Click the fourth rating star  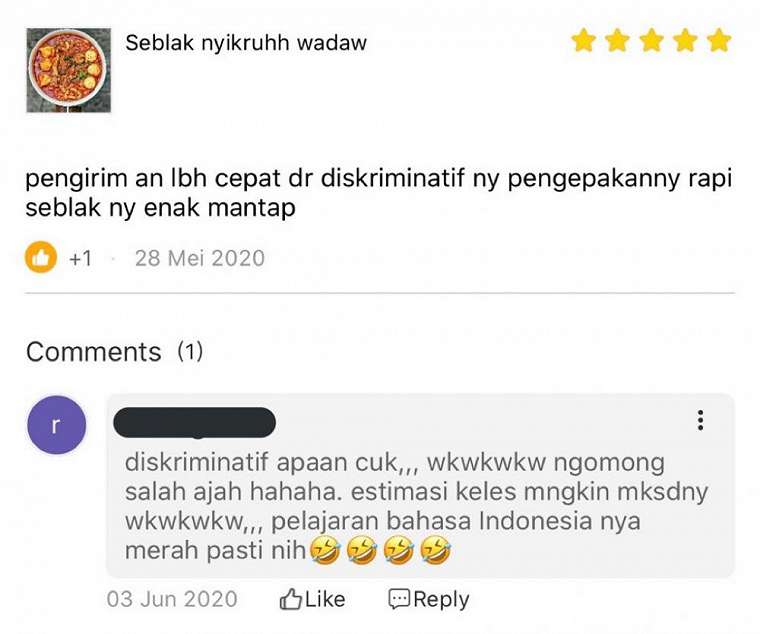685,40
